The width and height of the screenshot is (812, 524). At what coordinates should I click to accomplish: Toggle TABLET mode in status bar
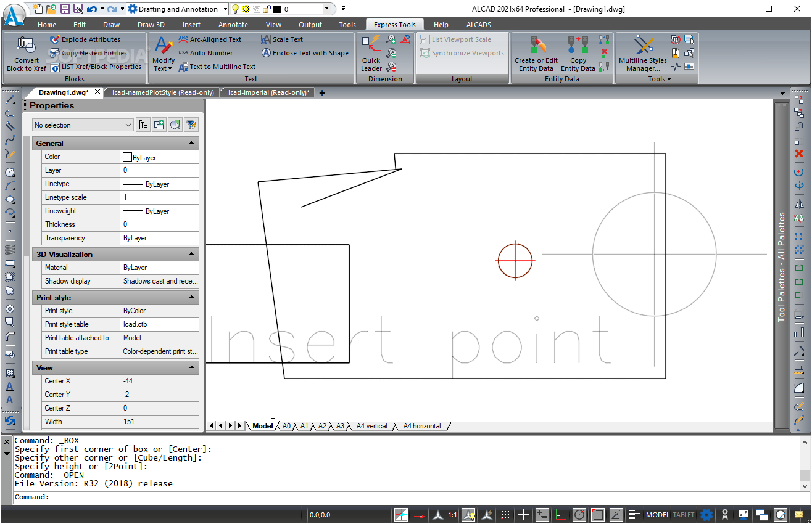pyautogui.click(x=684, y=515)
